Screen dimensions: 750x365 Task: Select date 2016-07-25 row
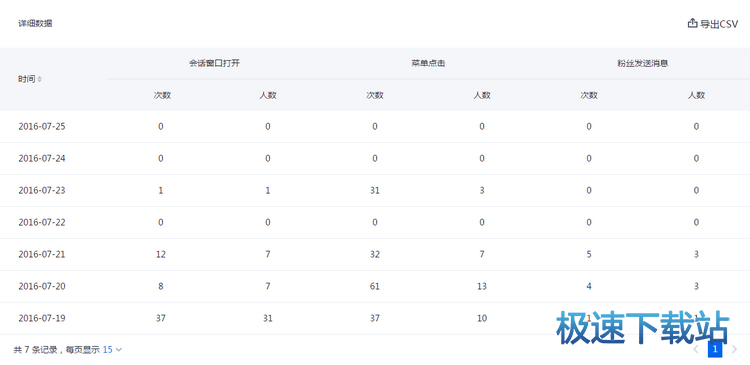(375, 127)
